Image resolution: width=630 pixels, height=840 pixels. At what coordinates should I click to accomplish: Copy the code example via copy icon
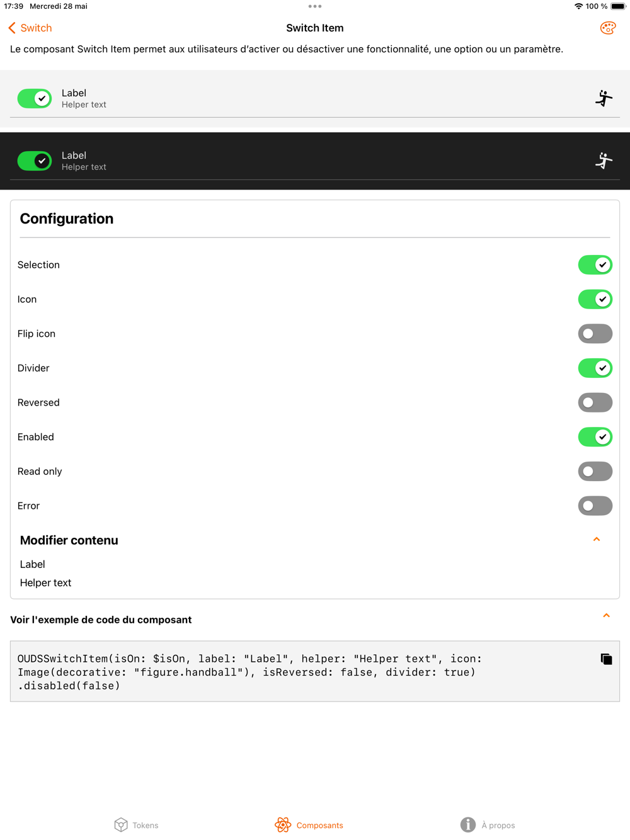[x=606, y=659]
